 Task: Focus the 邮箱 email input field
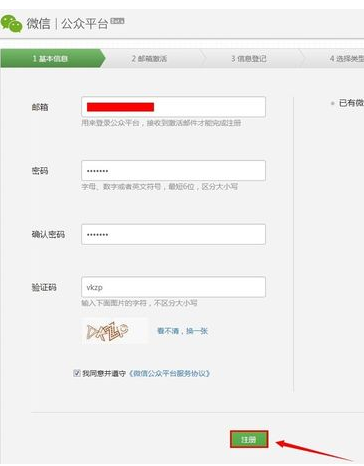click(173, 107)
